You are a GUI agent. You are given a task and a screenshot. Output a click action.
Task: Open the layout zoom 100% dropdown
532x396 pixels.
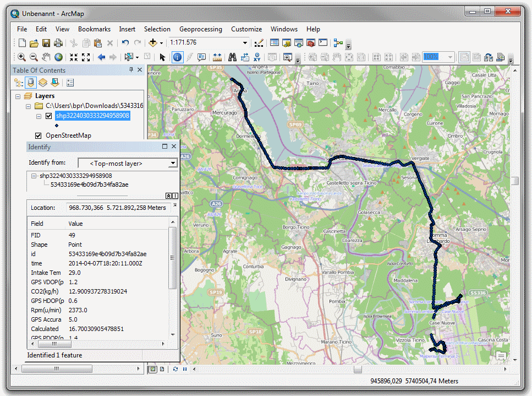tap(450, 57)
